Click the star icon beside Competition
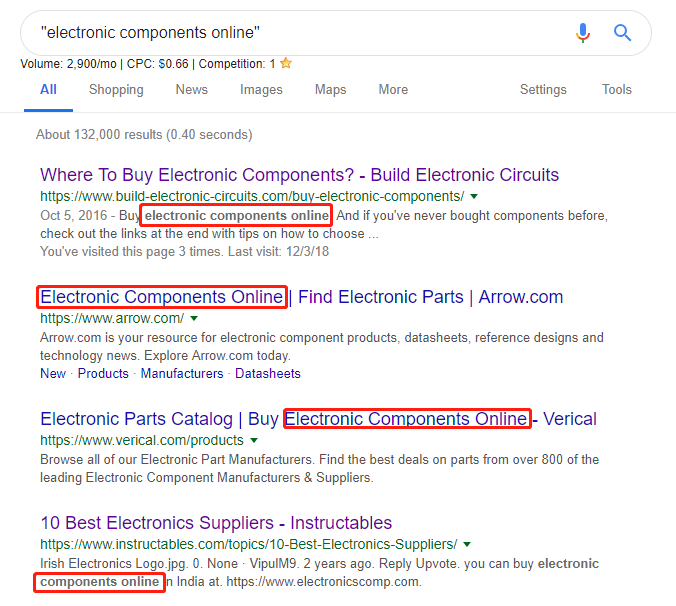The height and width of the screenshot is (606, 676). [286, 64]
